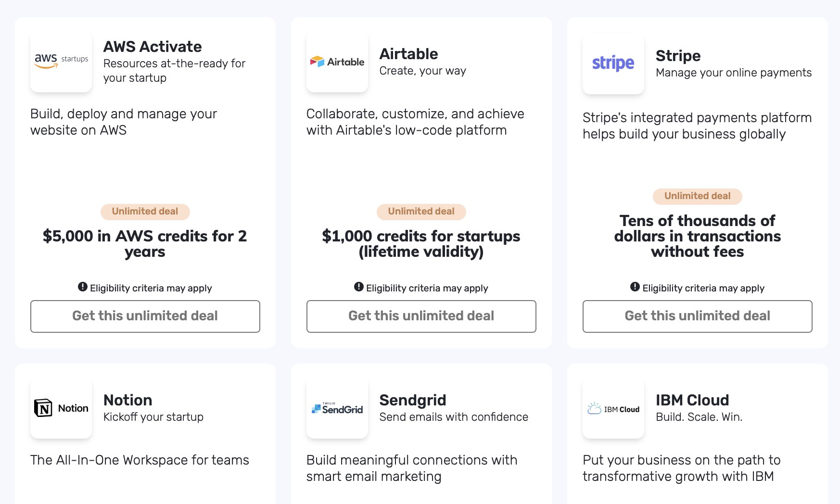
Task: Click the Notion logo tile
Action: [61, 408]
